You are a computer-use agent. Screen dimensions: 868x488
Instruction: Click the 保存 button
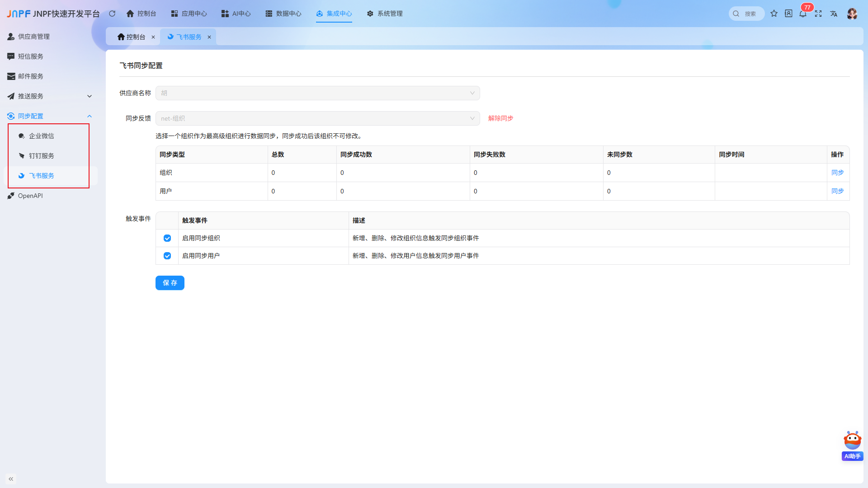point(170,283)
